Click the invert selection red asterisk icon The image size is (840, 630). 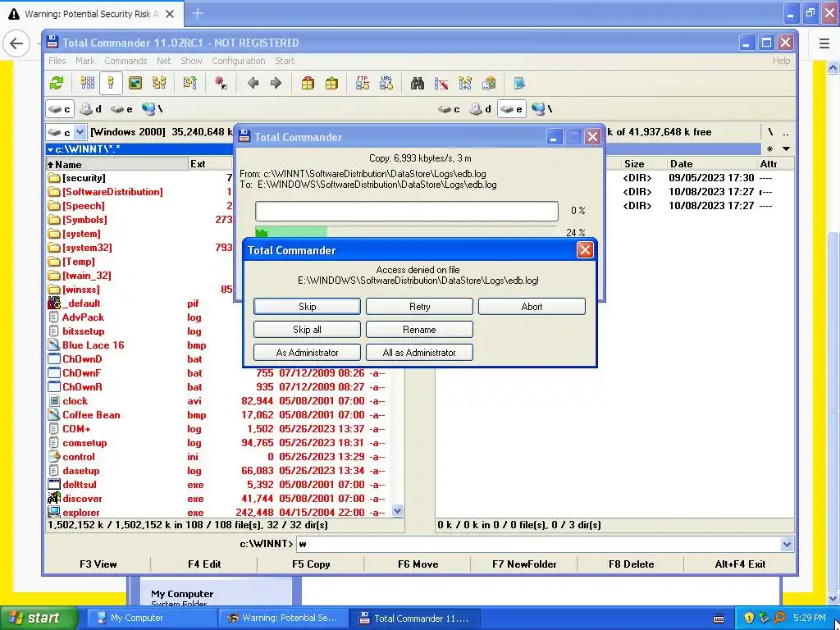click(x=221, y=83)
